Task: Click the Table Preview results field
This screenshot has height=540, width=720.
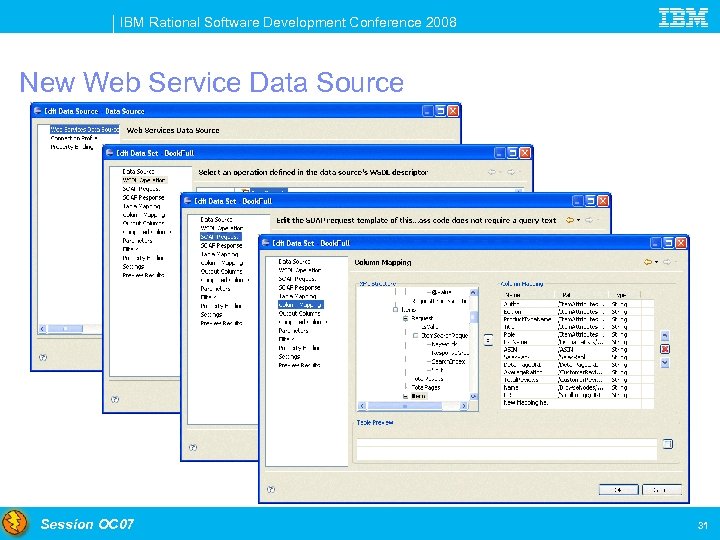Action: click(x=506, y=449)
